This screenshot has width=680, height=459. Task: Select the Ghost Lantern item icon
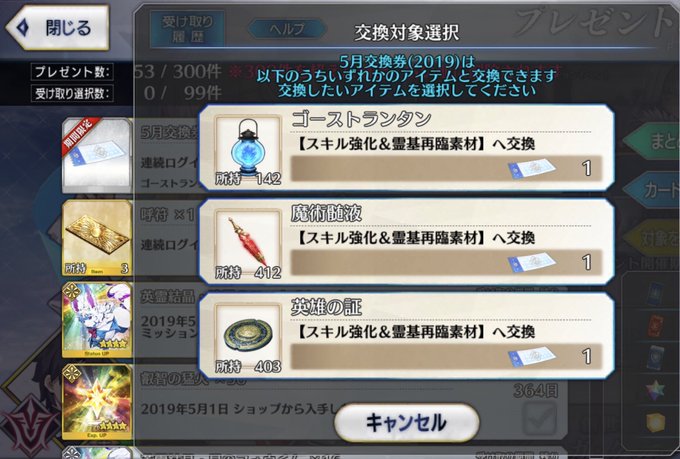248,151
